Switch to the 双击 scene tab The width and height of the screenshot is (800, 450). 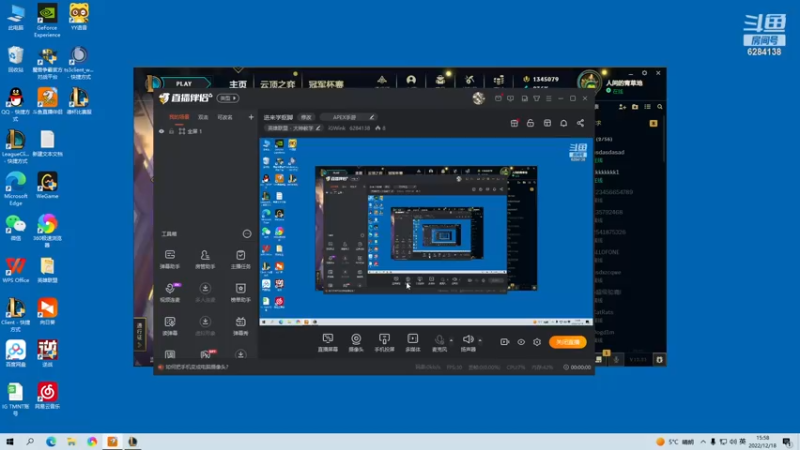pos(203,117)
